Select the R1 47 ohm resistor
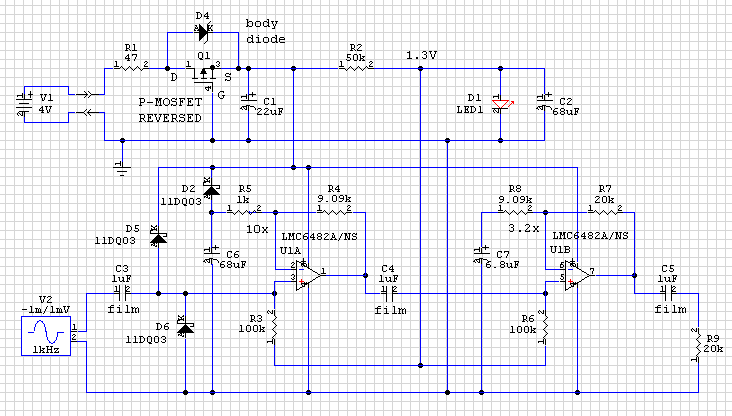 131,67
